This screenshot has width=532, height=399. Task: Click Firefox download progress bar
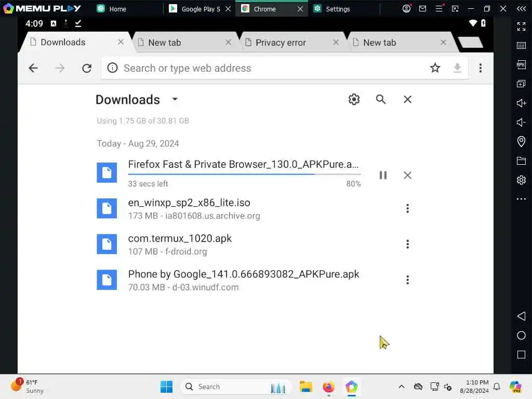pyautogui.click(x=244, y=174)
